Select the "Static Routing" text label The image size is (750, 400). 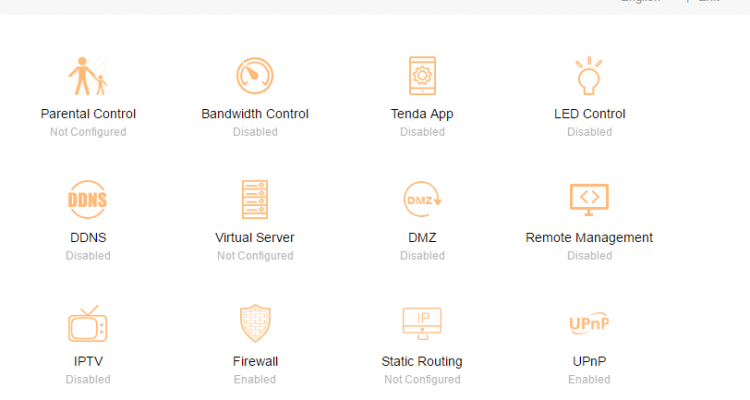tap(422, 362)
